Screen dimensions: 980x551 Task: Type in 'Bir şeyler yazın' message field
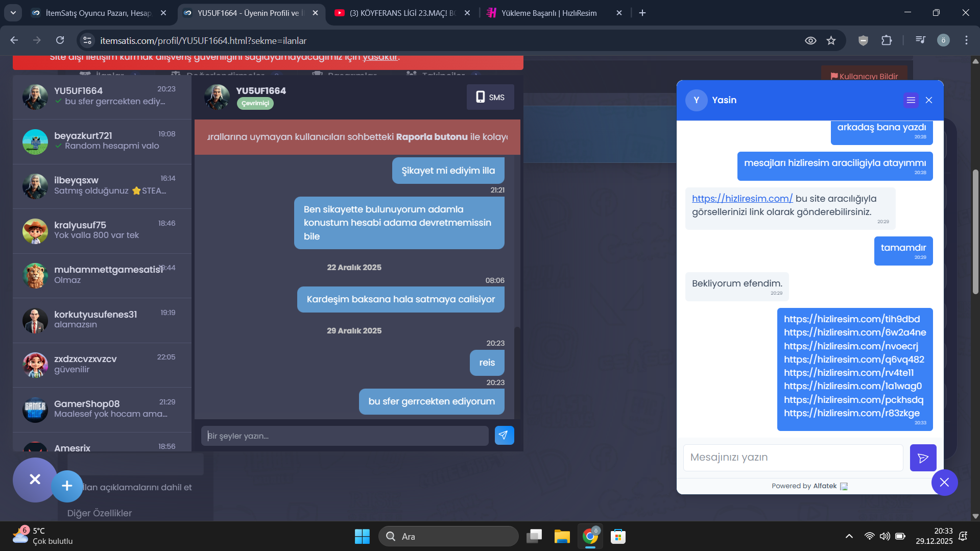coord(345,436)
